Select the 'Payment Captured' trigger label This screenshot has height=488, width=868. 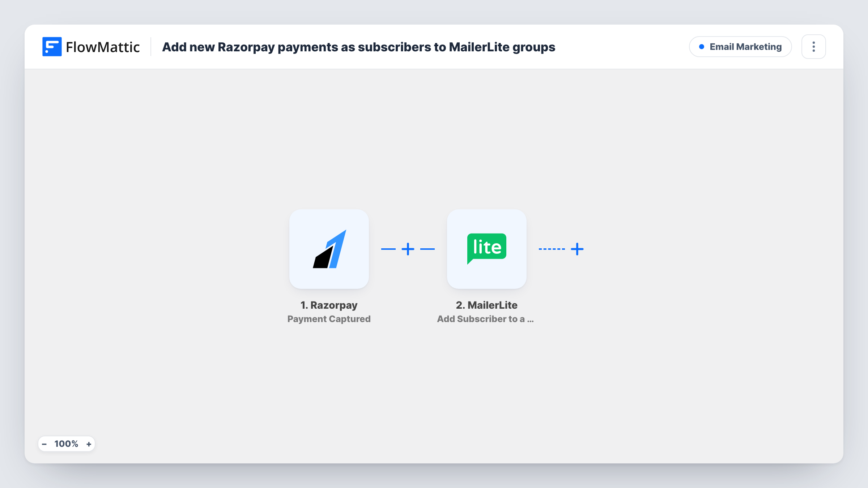point(329,319)
